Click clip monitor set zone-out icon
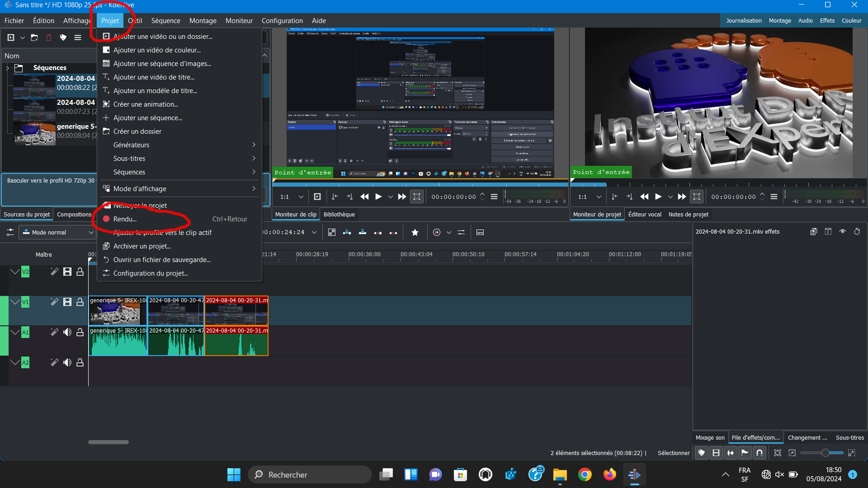 349,197
